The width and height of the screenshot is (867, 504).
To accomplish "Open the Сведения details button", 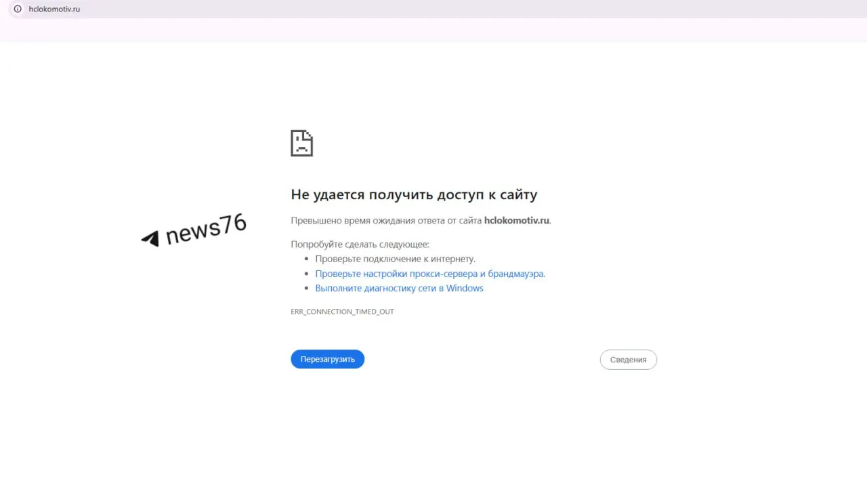I will pyautogui.click(x=629, y=360).
